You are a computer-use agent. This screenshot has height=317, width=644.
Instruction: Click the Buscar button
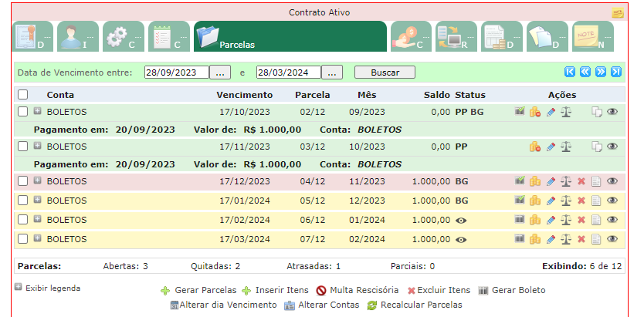click(385, 73)
